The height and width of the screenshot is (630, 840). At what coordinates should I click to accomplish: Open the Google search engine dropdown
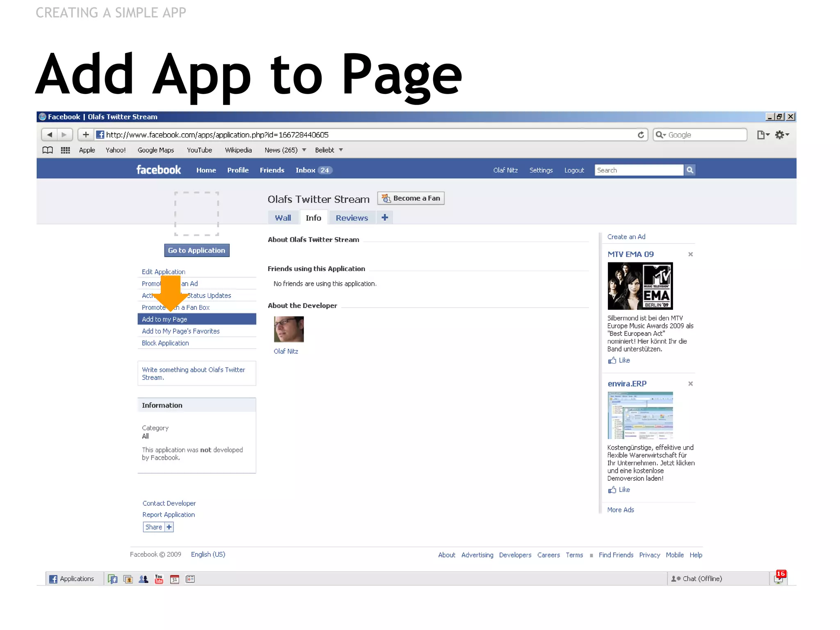point(661,135)
